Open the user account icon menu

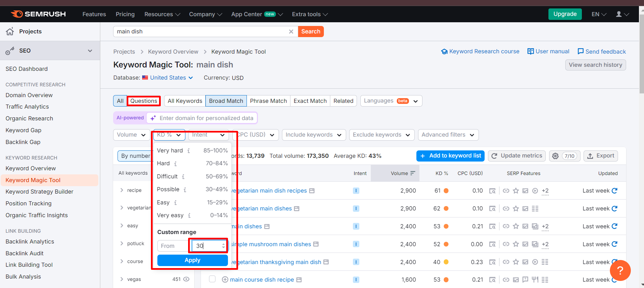(622, 14)
